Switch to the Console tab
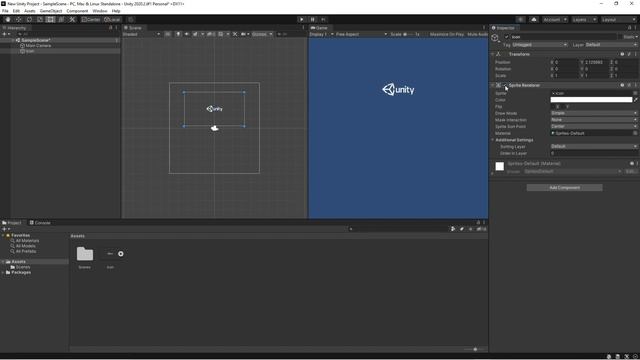 (40, 223)
